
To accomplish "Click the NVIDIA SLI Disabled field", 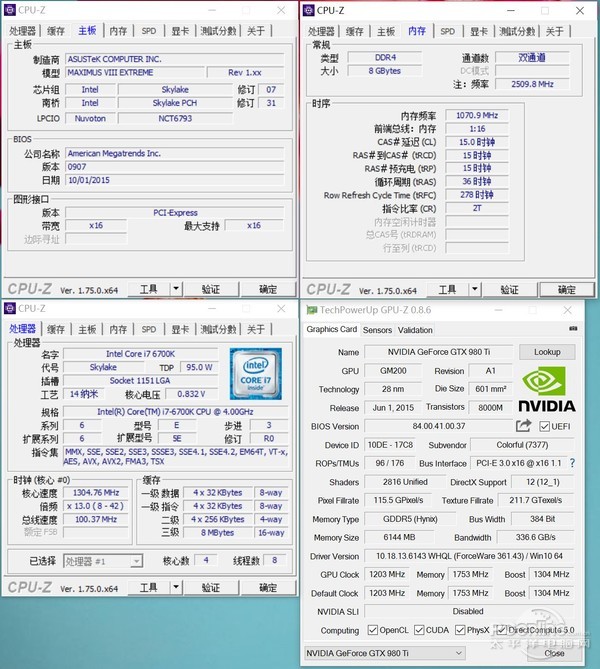I will click(469, 611).
